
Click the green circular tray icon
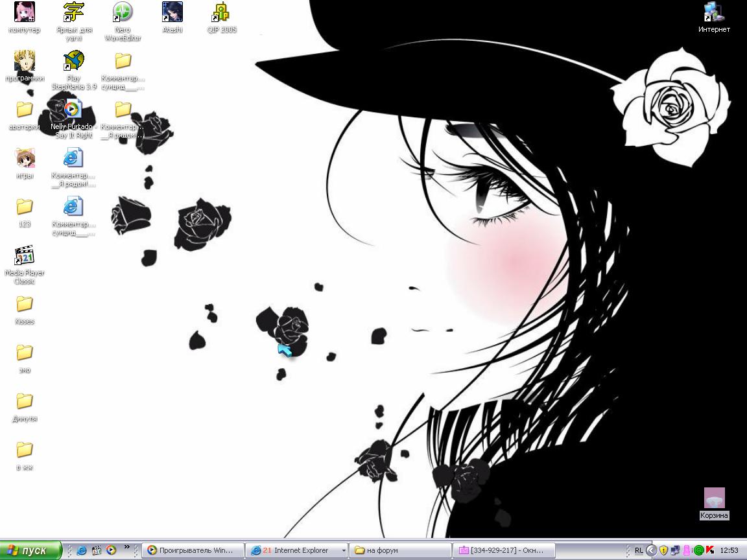(698, 550)
